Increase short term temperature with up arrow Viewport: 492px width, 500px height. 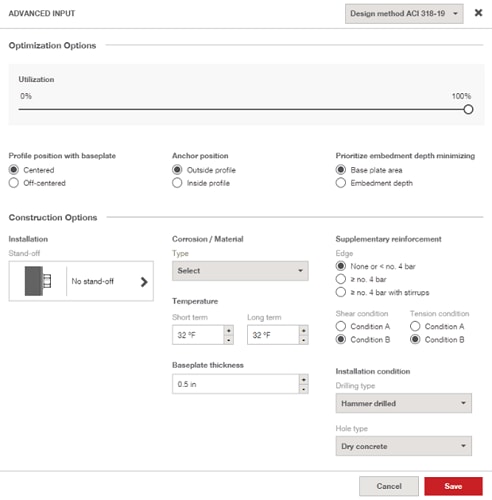229,330
